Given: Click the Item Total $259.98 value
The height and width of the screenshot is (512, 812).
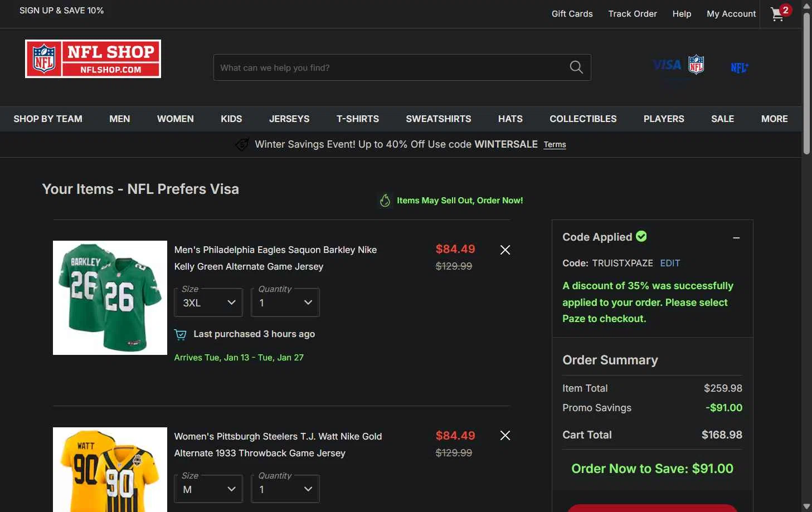Looking at the screenshot, I should click(723, 388).
